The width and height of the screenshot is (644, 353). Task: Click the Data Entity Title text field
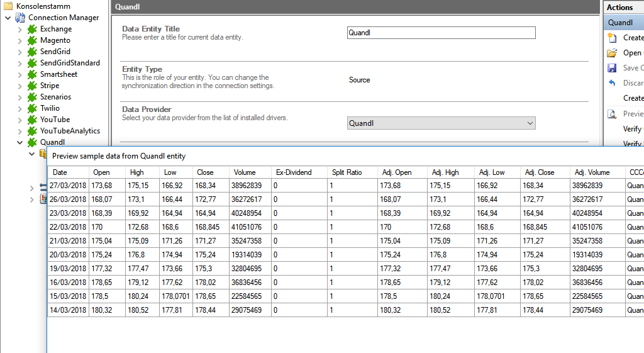(x=441, y=33)
